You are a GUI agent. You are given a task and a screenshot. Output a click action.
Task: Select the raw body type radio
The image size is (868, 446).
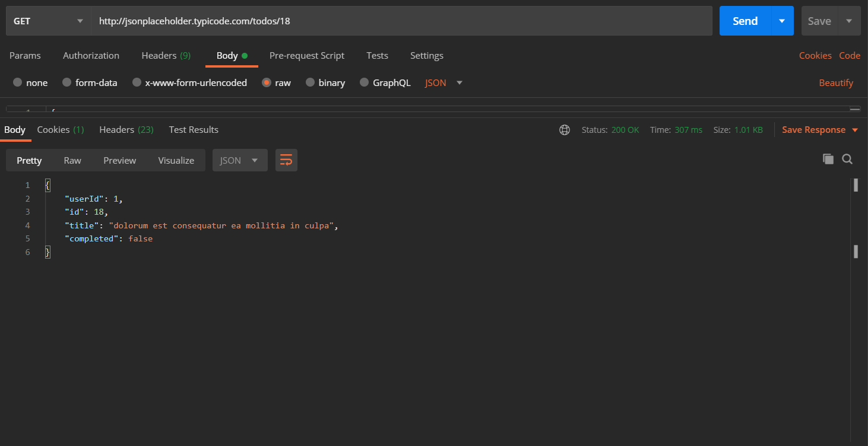[x=267, y=82]
